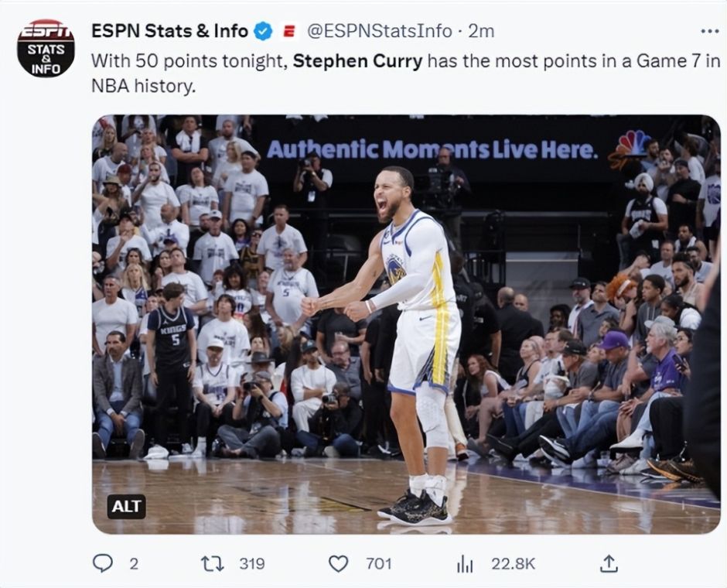Open the ESPN Stats & Info profile avatar
The image size is (727, 588).
[x=46, y=48]
